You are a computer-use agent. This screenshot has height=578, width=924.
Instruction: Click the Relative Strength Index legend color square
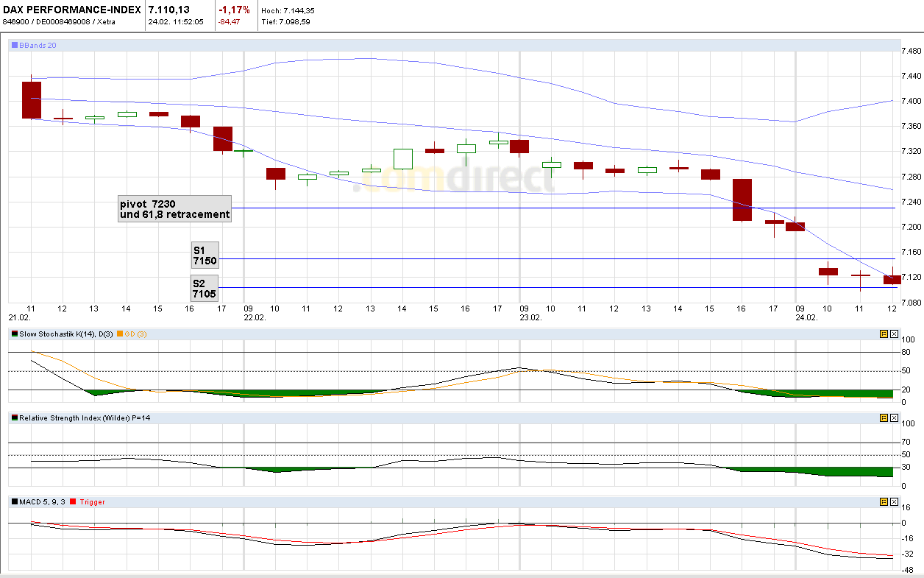[15, 418]
